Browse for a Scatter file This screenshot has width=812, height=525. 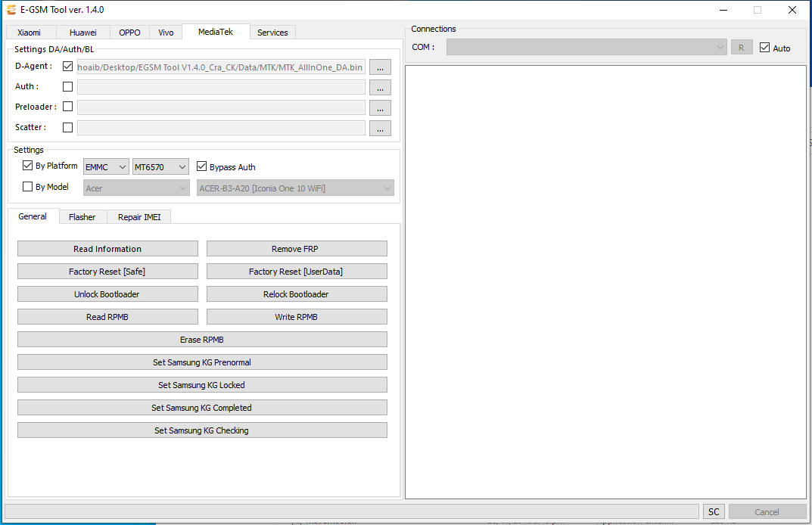click(380, 128)
